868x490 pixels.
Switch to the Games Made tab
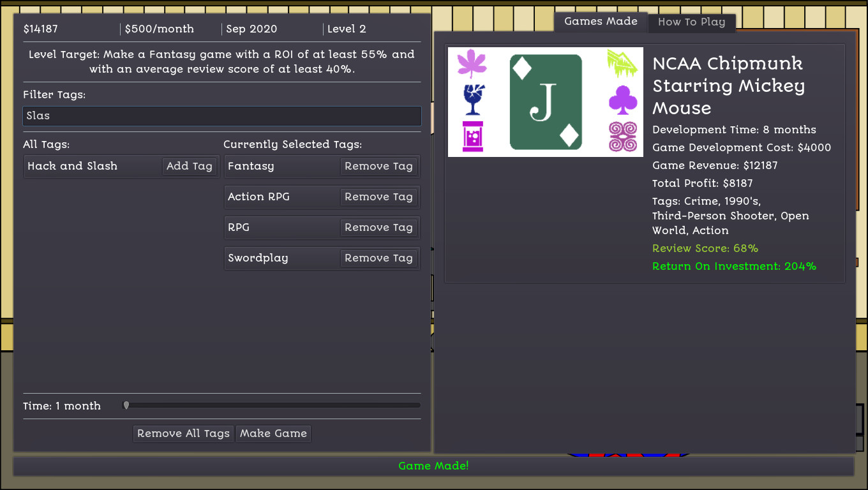(x=601, y=22)
